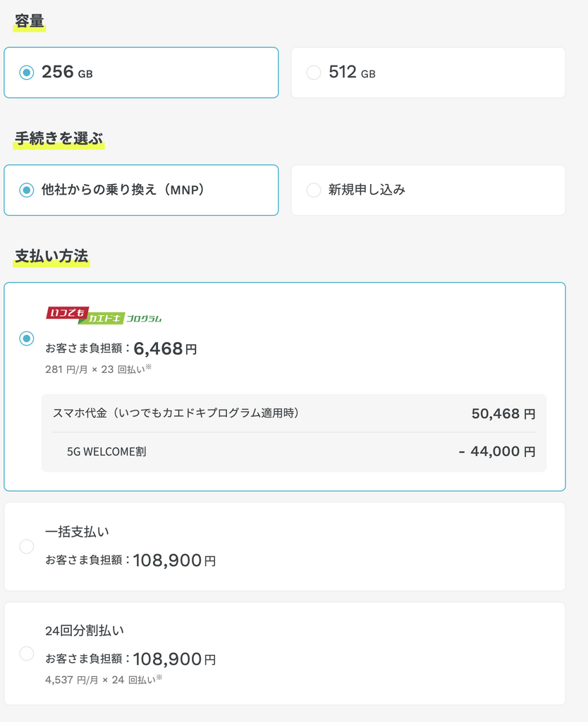The height and width of the screenshot is (722, 588).
Task: Click the 支払い方法 section heading
Action: click(x=51, y=256)
